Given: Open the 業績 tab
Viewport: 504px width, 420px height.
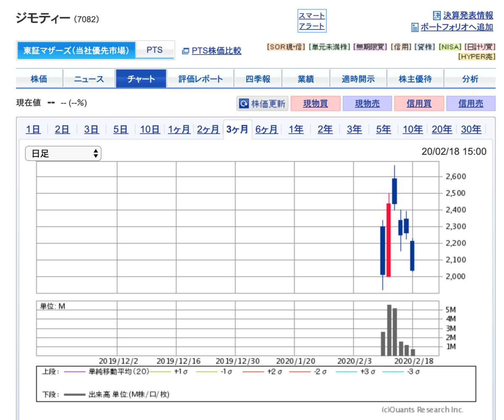Looking at the screenshot, I should tap(306, 79).
